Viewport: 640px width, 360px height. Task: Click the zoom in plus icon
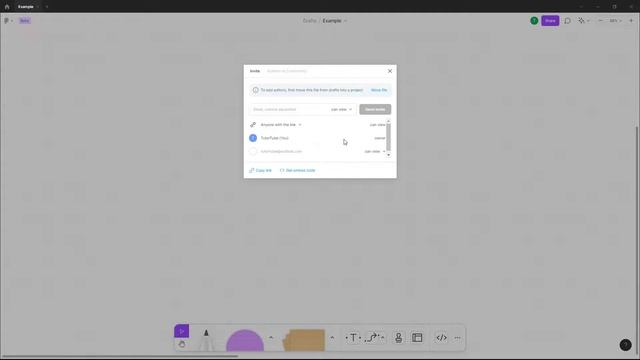tap(631, 20)
